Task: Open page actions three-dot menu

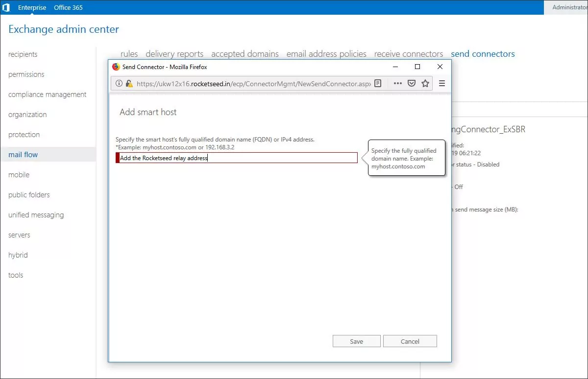Action: [x=398, y=84]
